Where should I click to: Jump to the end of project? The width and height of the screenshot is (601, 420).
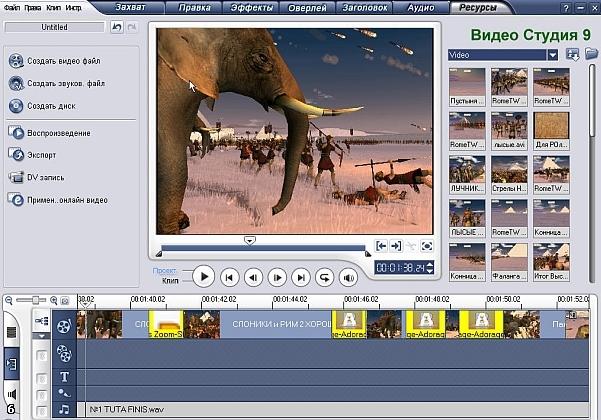pos(301,277)
